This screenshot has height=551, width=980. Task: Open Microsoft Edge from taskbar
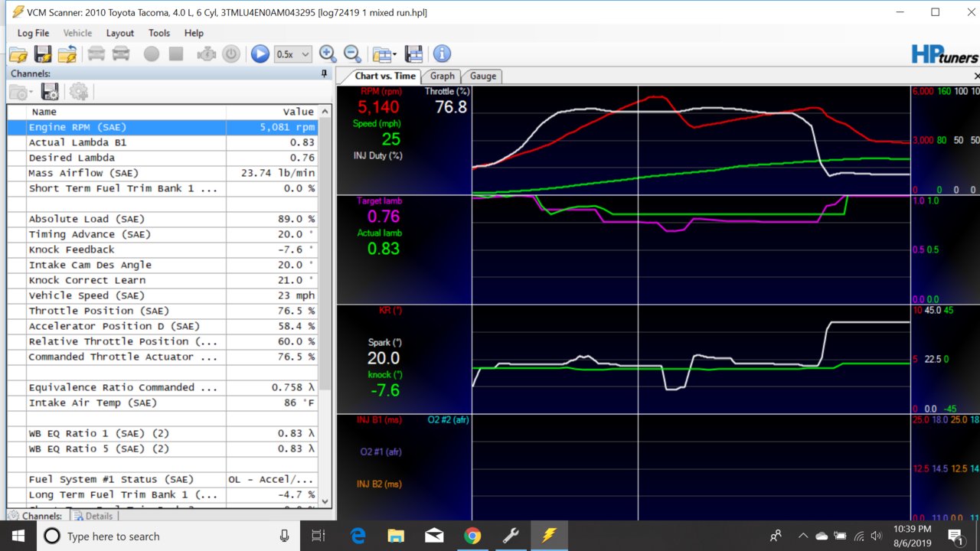[x=358, y=536]
